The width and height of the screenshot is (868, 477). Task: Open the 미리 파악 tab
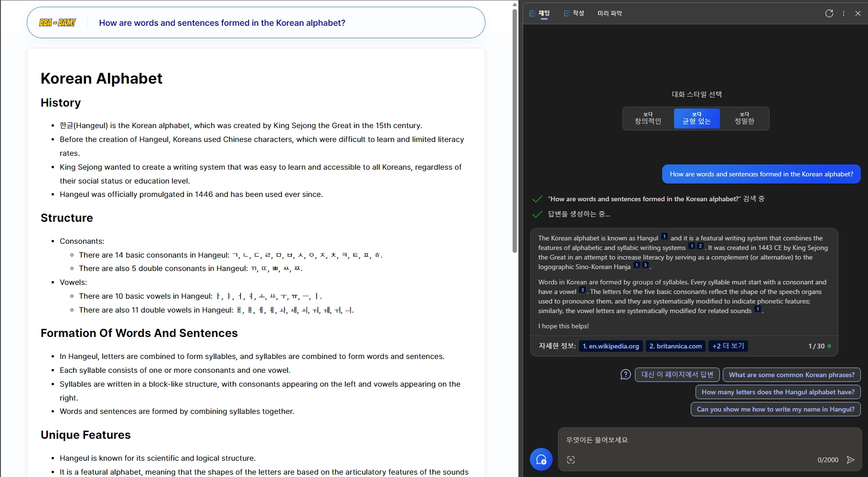click(610, 13)
